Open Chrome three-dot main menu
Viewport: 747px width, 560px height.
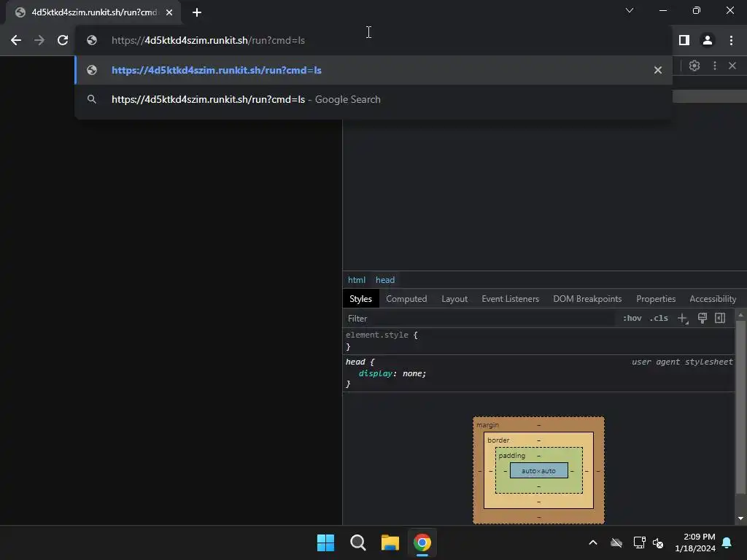731,41
